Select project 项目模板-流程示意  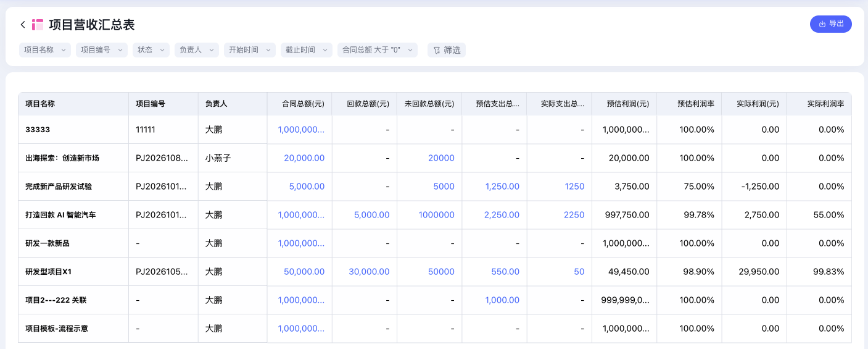point(57,329)
